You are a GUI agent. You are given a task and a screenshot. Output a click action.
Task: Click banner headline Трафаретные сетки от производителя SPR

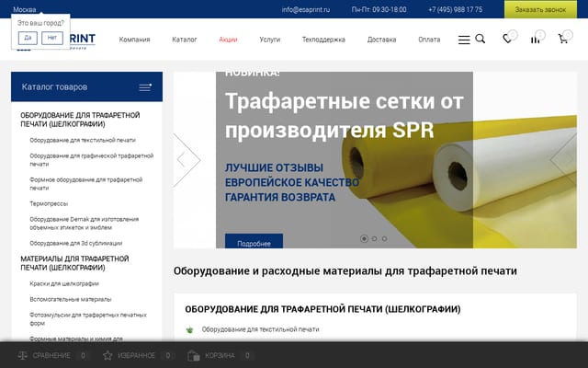coord(345,116)
